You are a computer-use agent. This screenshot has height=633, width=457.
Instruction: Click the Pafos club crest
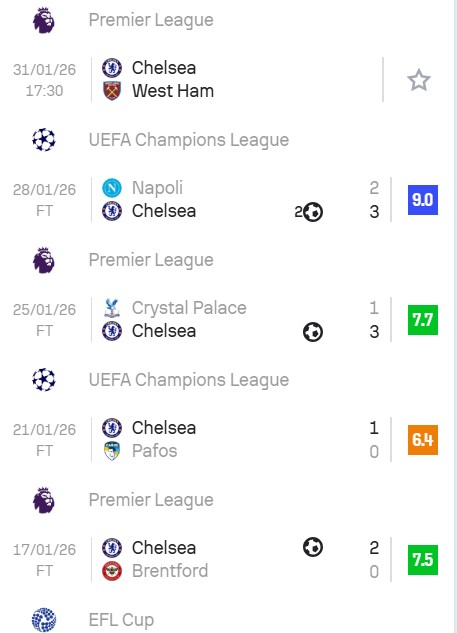pyautogui.click(x=112, y=451)
